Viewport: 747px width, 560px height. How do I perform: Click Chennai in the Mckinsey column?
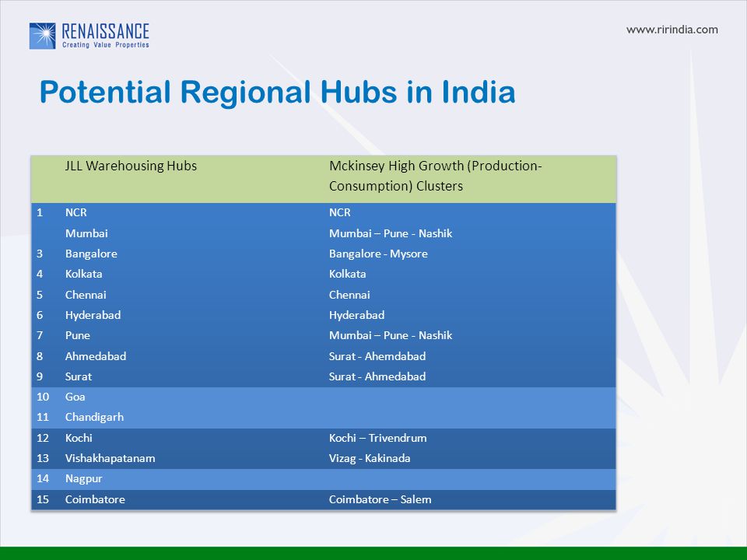click(349, 295)
